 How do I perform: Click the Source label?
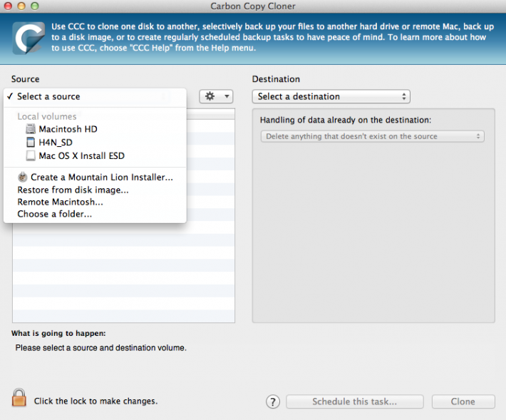tap(25, 79)
